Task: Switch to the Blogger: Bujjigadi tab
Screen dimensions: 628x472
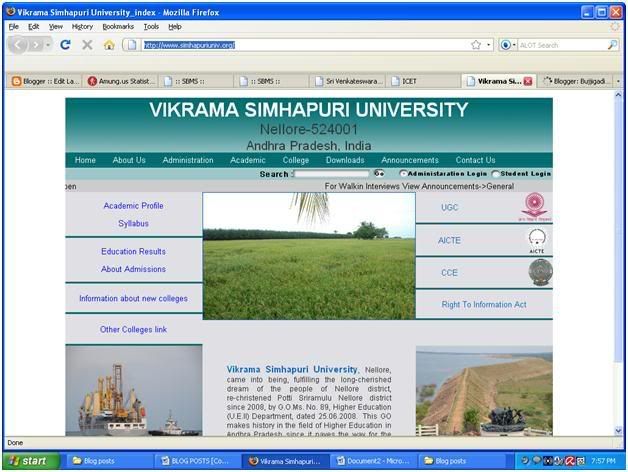Action: tap(576, 81)
